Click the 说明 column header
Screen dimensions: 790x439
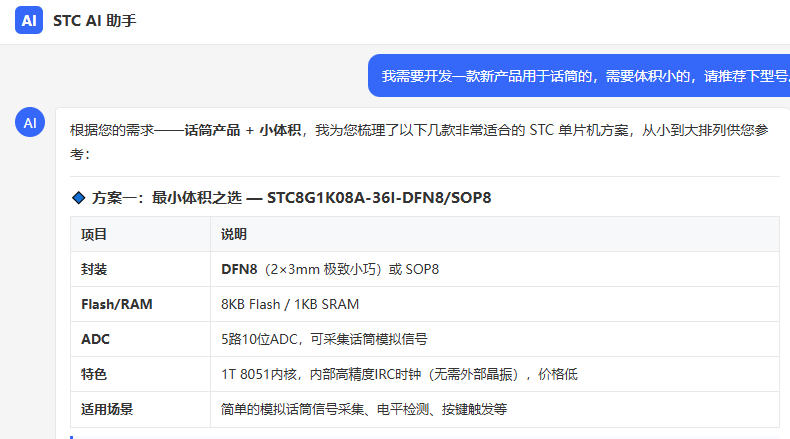pyautogui.click(x=495, y=234)
